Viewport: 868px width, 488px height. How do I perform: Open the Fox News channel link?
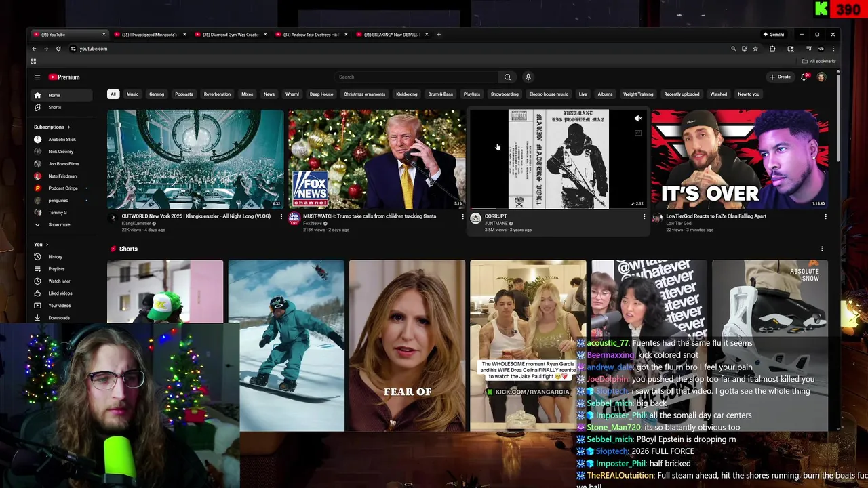(313, 224)
